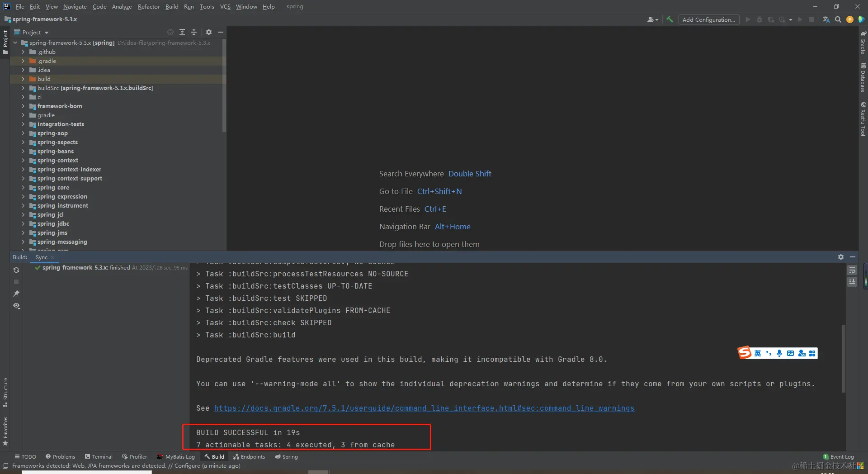Click Reload Gradle sync icon in Build panel
The width and height of the screenshot is (868, 474).
pyautogui.click(x=16, y=270)
